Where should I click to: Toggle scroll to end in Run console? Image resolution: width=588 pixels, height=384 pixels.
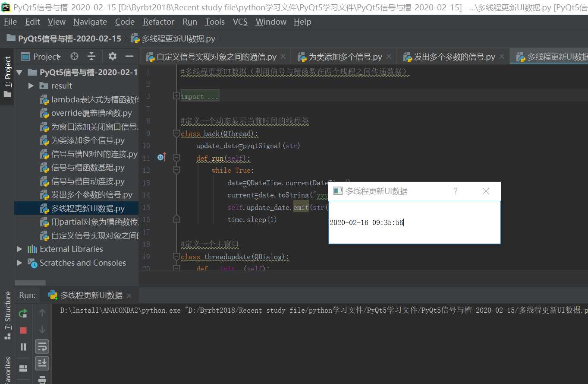42,363
